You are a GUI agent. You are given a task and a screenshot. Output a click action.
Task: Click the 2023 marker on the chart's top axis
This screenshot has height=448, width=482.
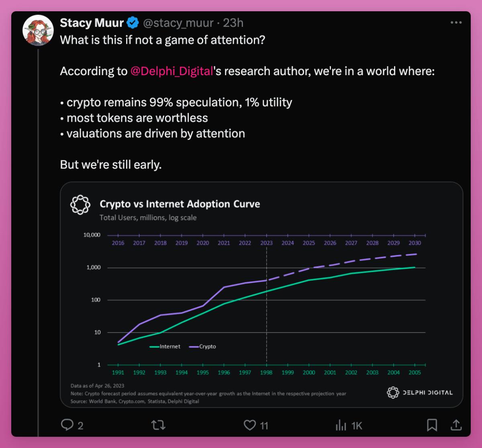(x=266, y=243)
